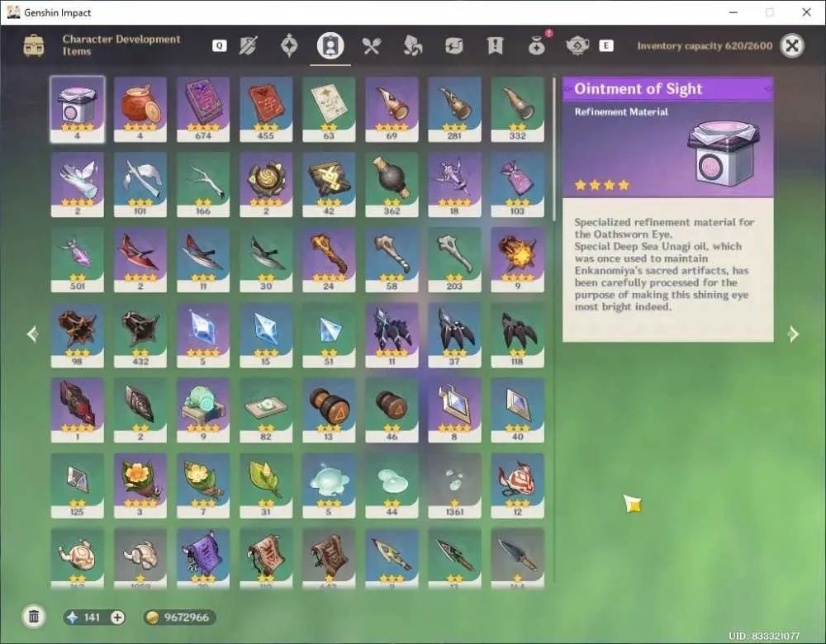Image resolution: width=826 pixels, height=644 pixels.
Task: Select the red book item with count 455
Action: pos(266,109)
